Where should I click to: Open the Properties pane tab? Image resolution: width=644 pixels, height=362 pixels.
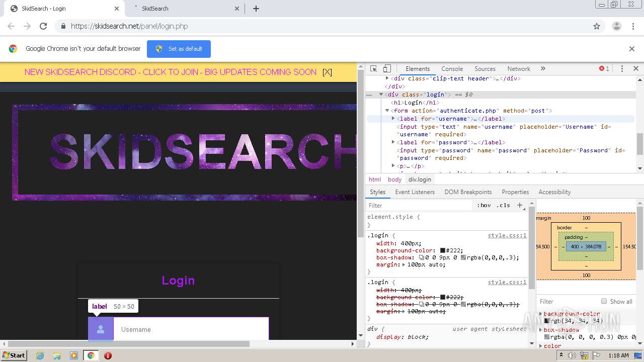[x=515, y=192]
